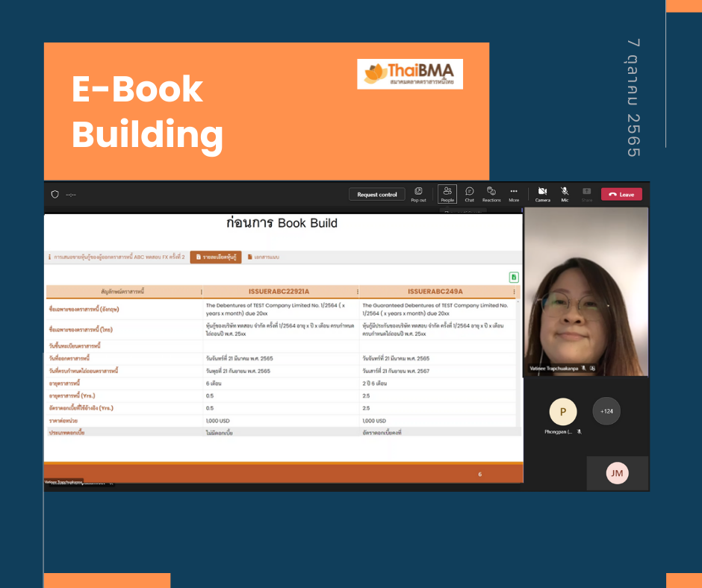Select the JM participant avatar
This screenshot has height=588, width=702.
[617, 473]
